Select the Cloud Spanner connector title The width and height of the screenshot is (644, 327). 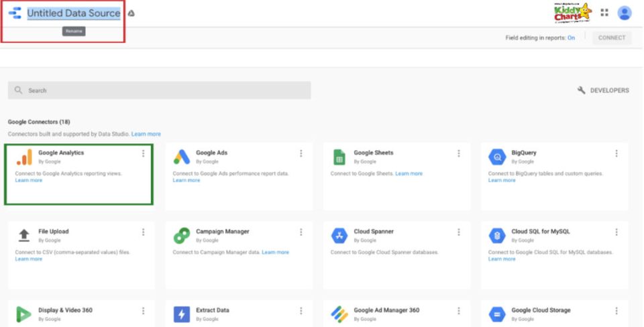point(374,231)
